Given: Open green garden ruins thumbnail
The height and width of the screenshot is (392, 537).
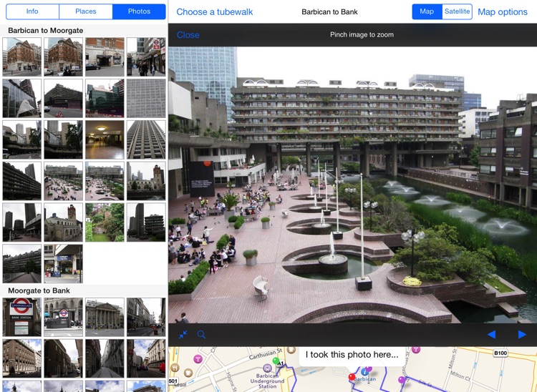Looking at the screenshot, I should pyautogui.click(x=105, y=222).
